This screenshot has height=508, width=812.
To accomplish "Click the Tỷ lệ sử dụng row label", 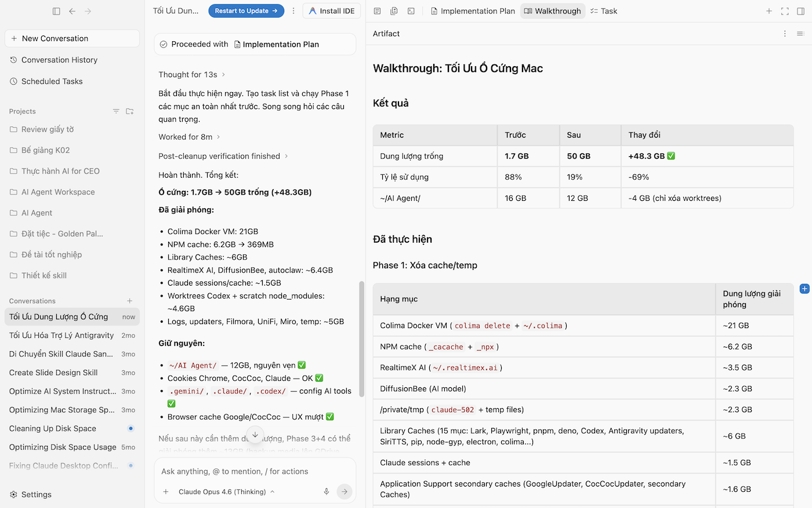I will coord(404,177).
